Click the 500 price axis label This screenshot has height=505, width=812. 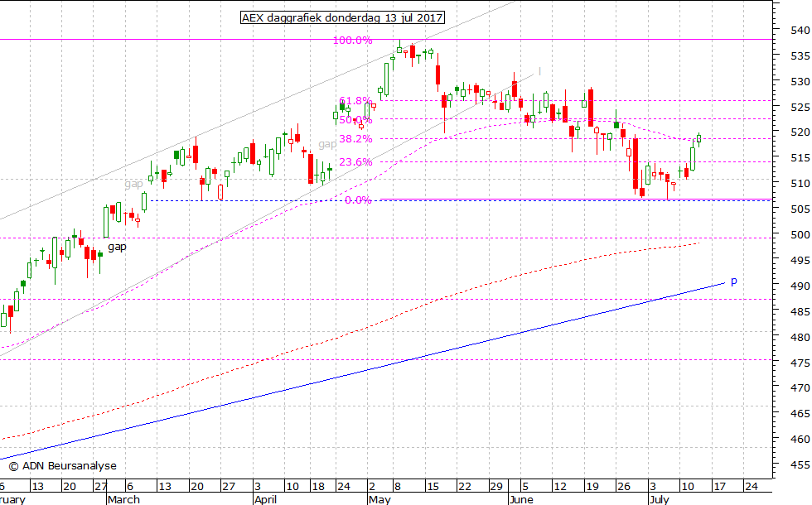(x=800, y=234)
